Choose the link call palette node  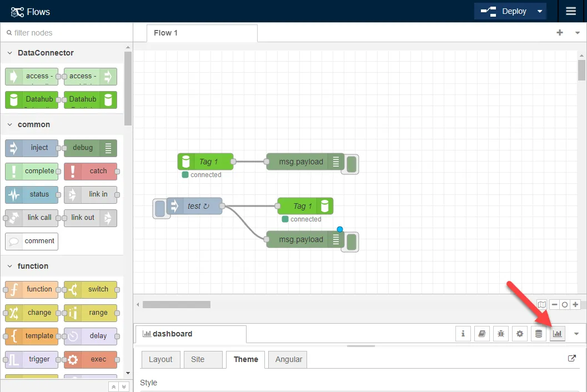coord(32,218)
